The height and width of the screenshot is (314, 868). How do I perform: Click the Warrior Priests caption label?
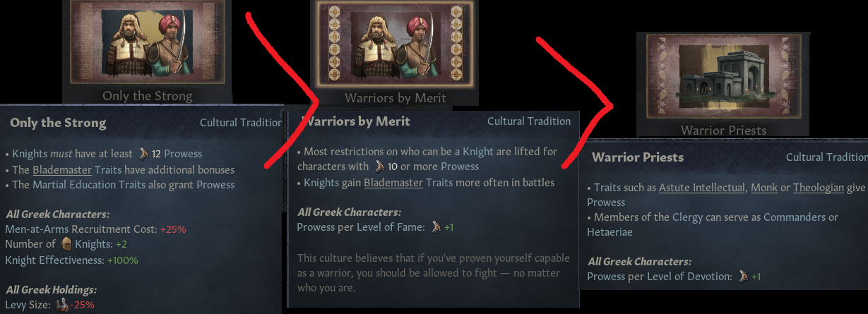point(723,130)
